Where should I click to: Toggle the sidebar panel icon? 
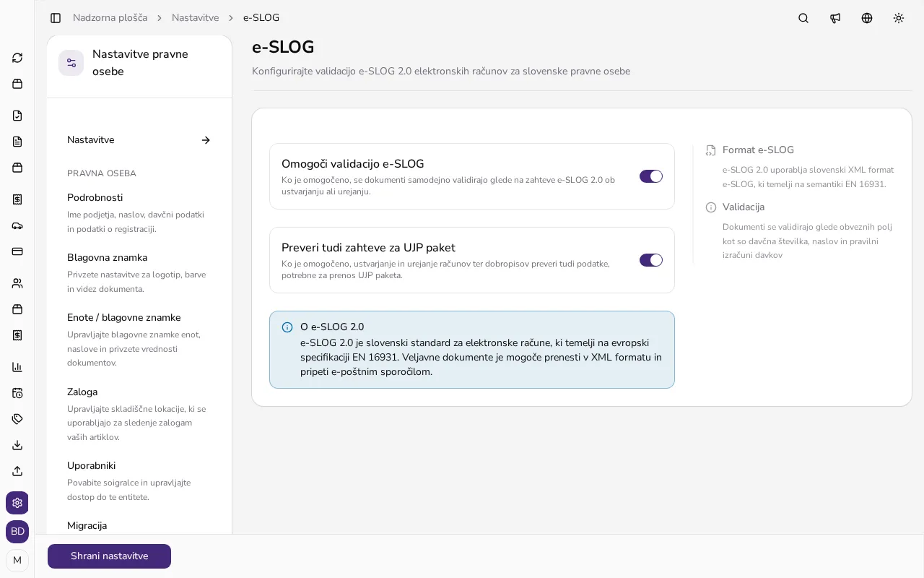[56, 18]
